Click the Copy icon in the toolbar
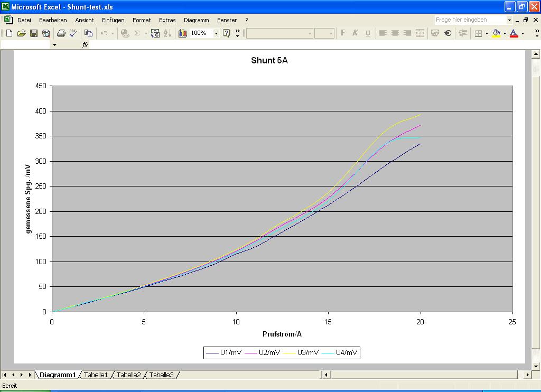Screen dimensions: 541x392 pyautogui.click(x=88, y=33)
